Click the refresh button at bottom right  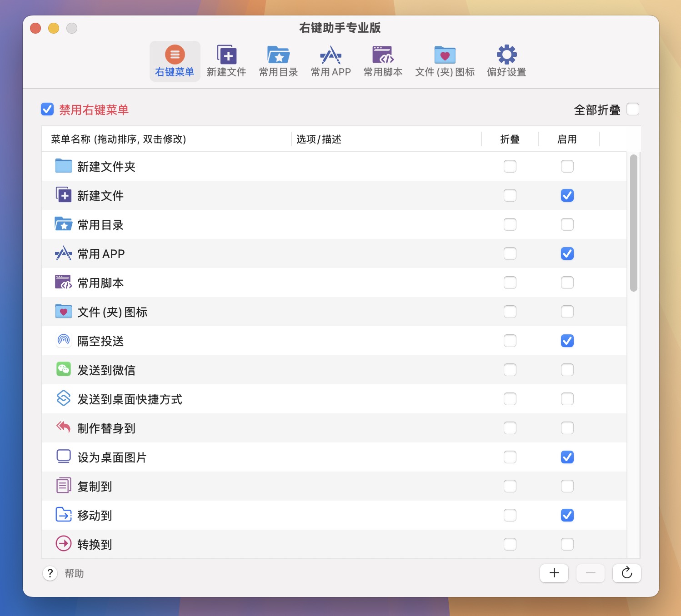(626, 573)
